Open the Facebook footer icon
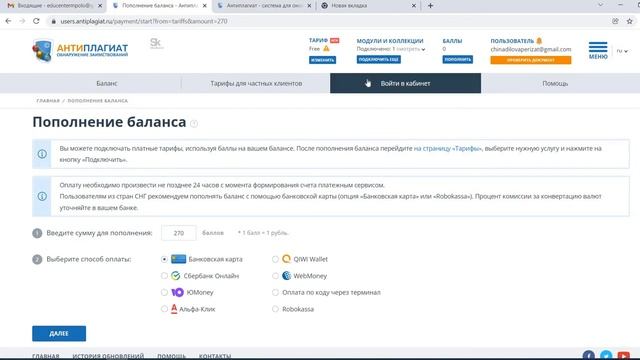The image size is (640, 360). click(x=588, y=356)
